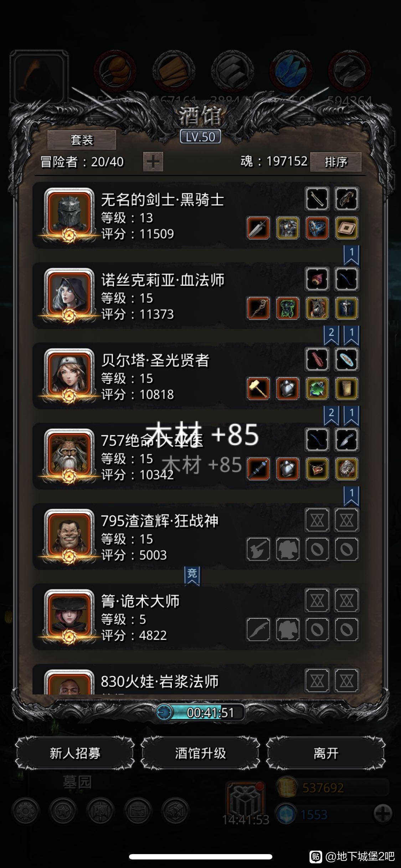Open the 排序 sort options
The height and width of the screenshot is (868, 401).
click(x=336, y=162)
